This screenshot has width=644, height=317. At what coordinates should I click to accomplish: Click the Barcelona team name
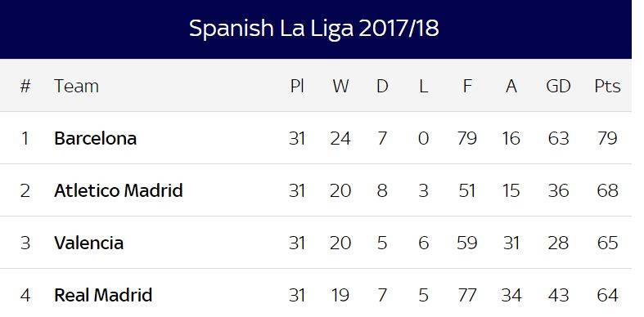tap(95, 138)
